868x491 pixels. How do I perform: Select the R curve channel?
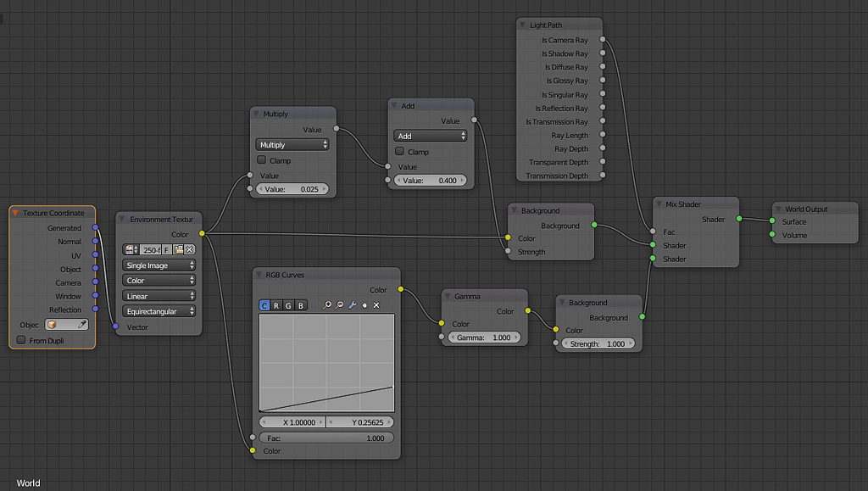tap(276, 305)
